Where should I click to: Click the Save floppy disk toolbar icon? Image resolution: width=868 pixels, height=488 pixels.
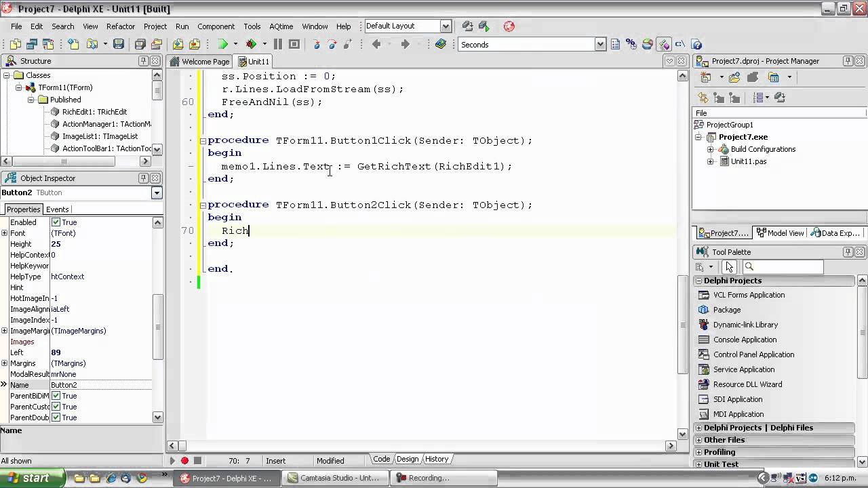[119, 44]
